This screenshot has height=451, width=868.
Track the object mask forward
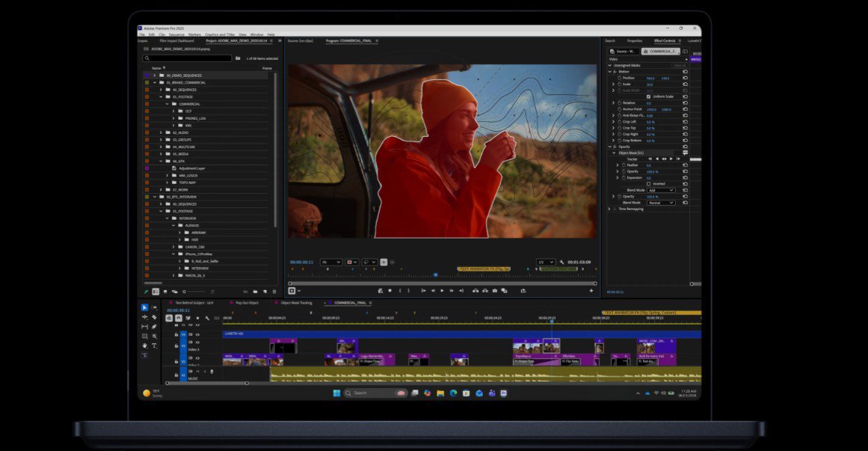pos(671,159)
